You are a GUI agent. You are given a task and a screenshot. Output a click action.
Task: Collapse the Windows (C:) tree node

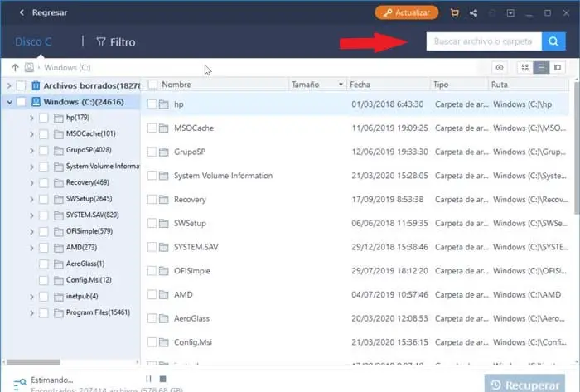(x=9, y=102)
